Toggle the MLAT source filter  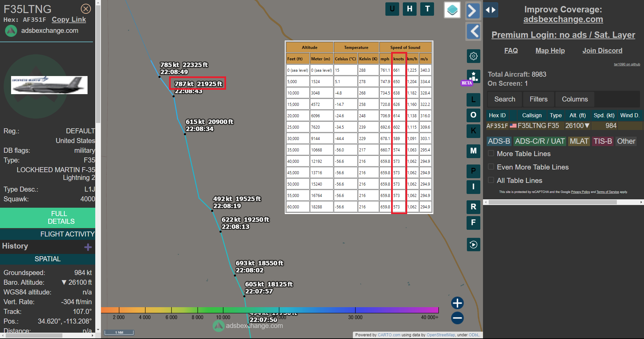coord(579,141)
